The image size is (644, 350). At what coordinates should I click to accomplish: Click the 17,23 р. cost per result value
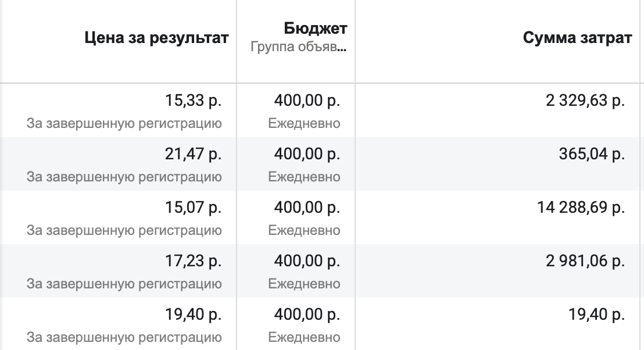(x=194, y=261)
